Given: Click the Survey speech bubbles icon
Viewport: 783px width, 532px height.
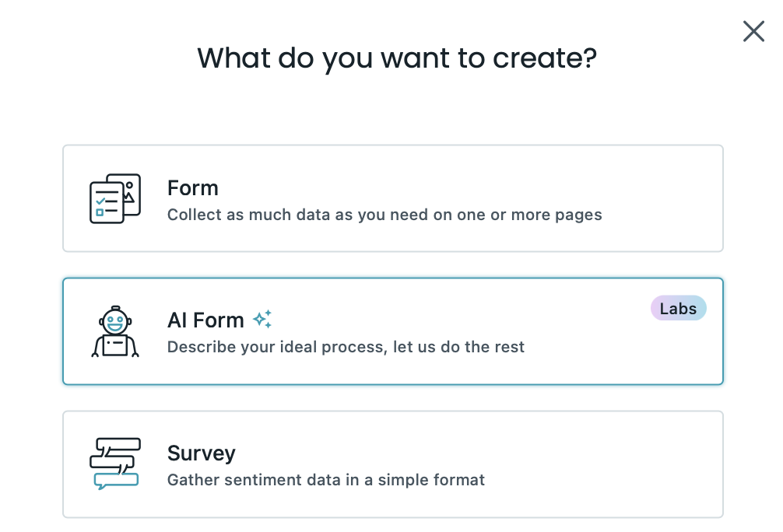Looking at the screenshot, I should coord(115,464).
